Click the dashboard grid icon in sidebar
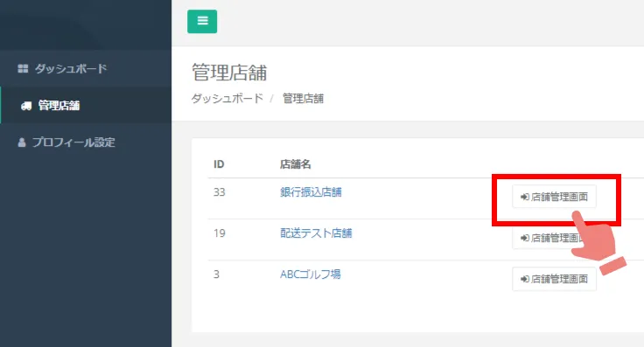 [x=23, y=68]
